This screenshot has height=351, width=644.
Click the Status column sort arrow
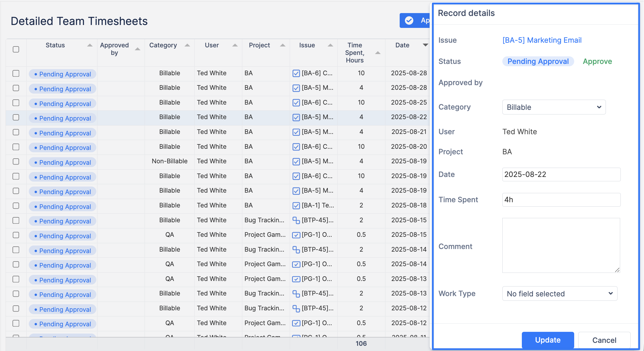click(x=90, y=45)
